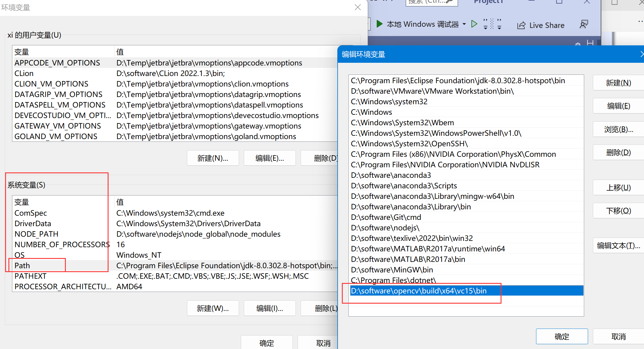This screenshot has width=644, height=349.
Task: Close the 环境变量 dialog with the X icon
Action: click(x=357, y=7)
